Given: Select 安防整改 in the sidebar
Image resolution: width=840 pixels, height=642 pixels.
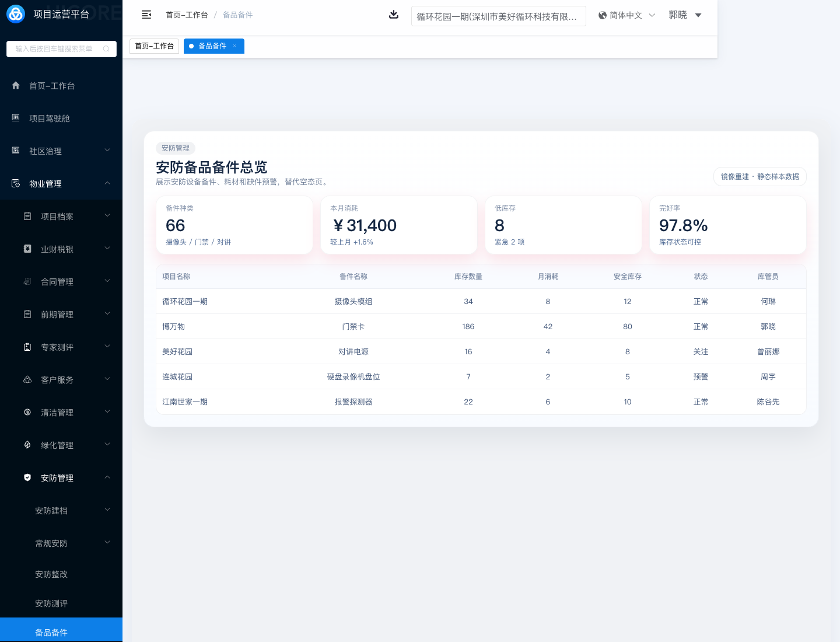Looking at the screenshot, I should [x=51, y=574].
